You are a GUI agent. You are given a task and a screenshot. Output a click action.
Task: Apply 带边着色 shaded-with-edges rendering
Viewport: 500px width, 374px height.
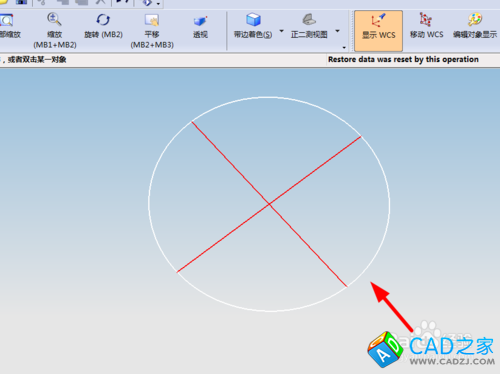(253, 26)
